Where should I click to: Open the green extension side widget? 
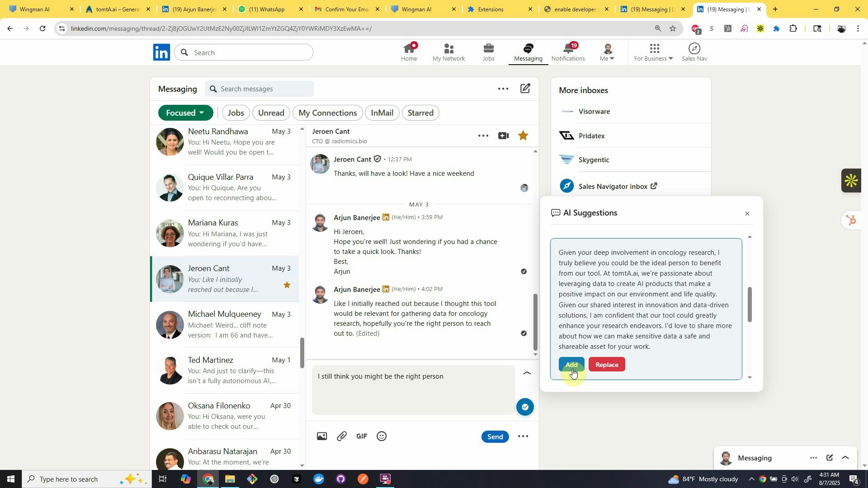point(852,181)
